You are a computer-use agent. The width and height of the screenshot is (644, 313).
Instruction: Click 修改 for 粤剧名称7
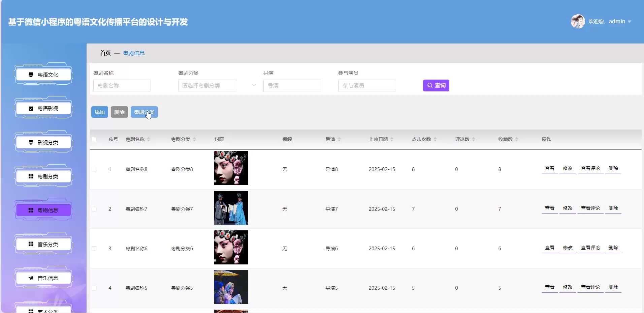(568, 208)
